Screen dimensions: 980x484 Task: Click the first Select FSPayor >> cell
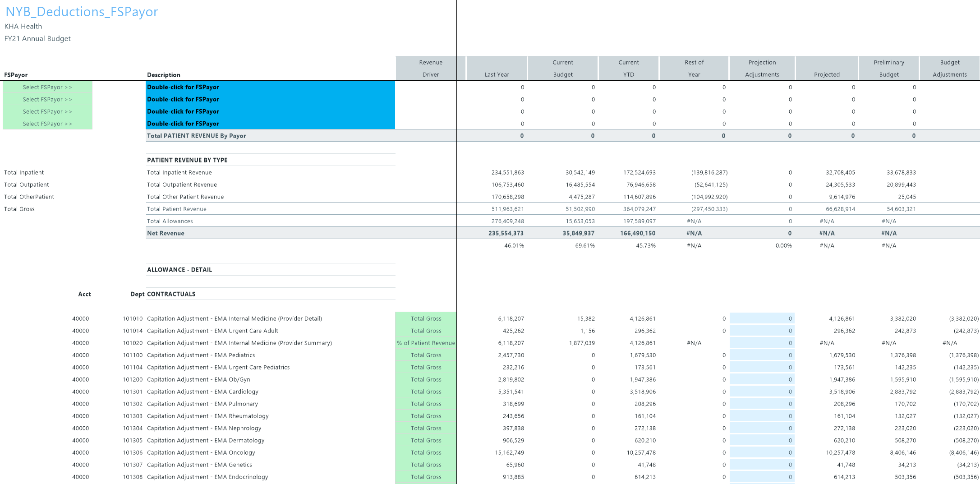(x=47, y=87)
